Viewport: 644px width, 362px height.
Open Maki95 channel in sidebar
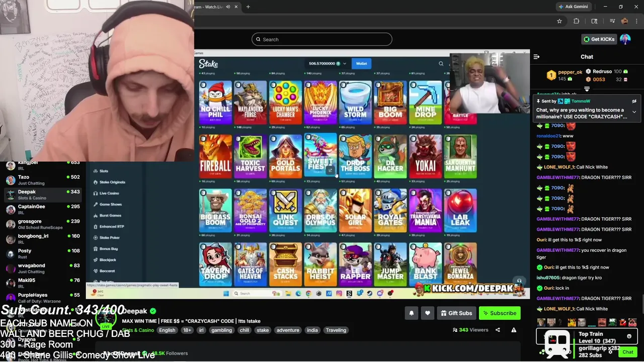point(43,283)
